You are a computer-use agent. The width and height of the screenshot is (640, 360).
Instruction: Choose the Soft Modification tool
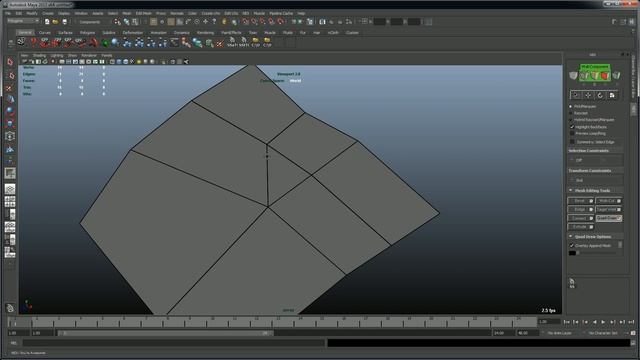pos(10,149)
